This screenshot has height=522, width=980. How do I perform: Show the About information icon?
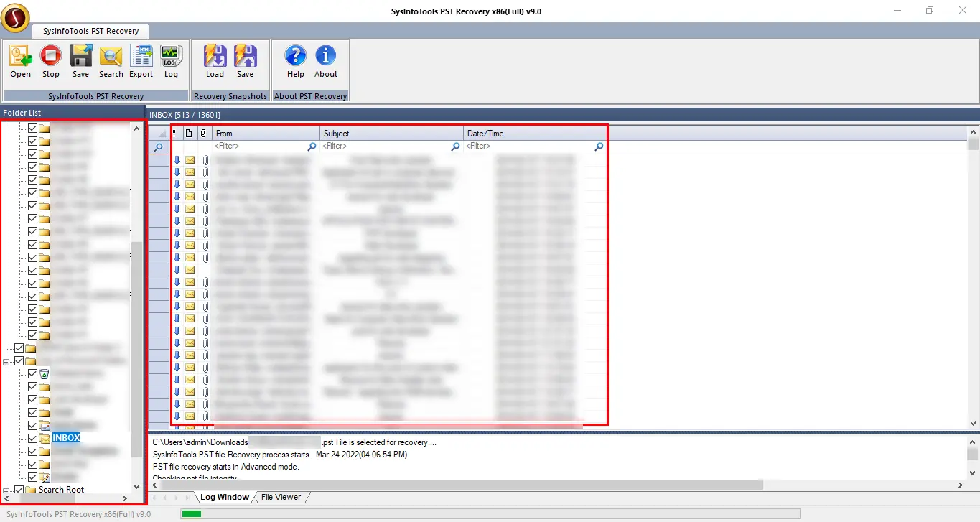pyautogui.click(x=326, y=56)
